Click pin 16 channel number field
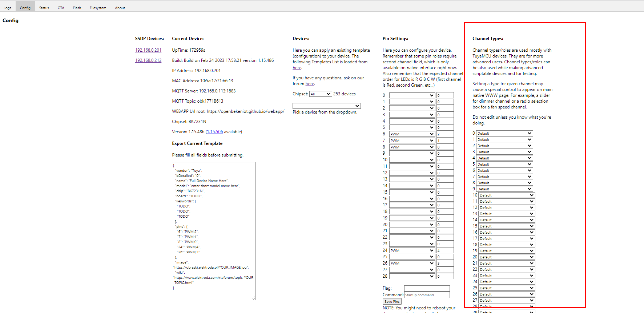 click(445, 199)
